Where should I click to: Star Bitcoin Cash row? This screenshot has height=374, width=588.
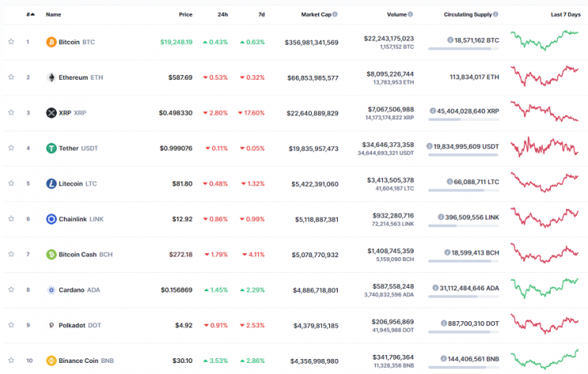tap(11, 254)
